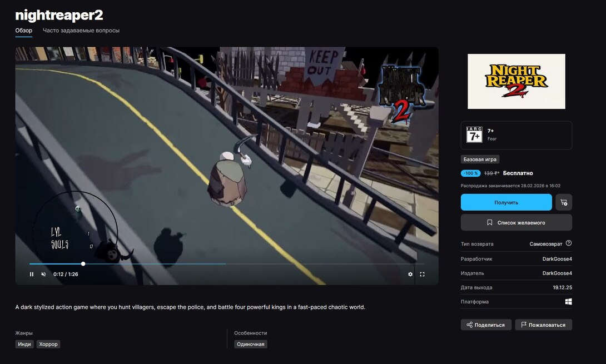
Task: Open the Инди genre tag
Action: pyautogui.click(x=24, y=344)
